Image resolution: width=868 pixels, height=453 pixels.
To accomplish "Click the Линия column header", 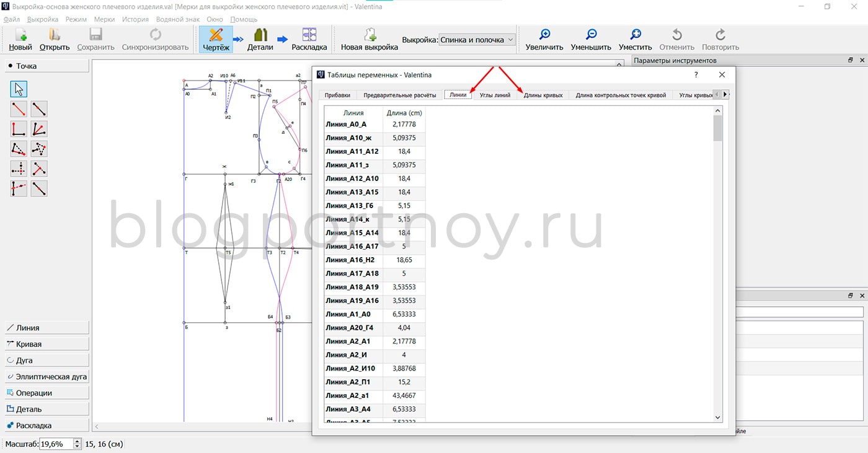I will point(353,113).
